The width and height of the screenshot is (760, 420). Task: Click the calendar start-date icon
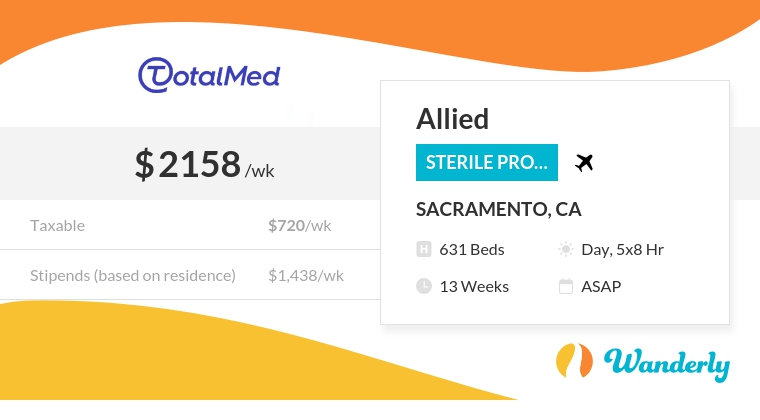pyautogui.click(x=566, y=286)
